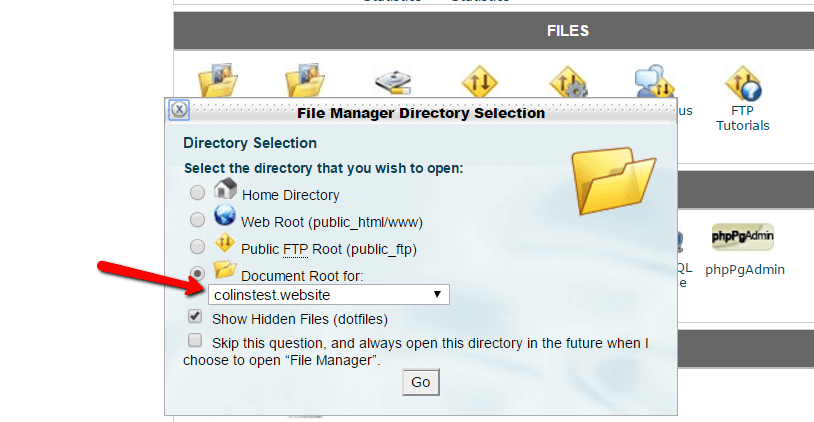Choose the Public FTP Root radio option
The height and width of the screenshot is (422, 814).
coord(197,247)
